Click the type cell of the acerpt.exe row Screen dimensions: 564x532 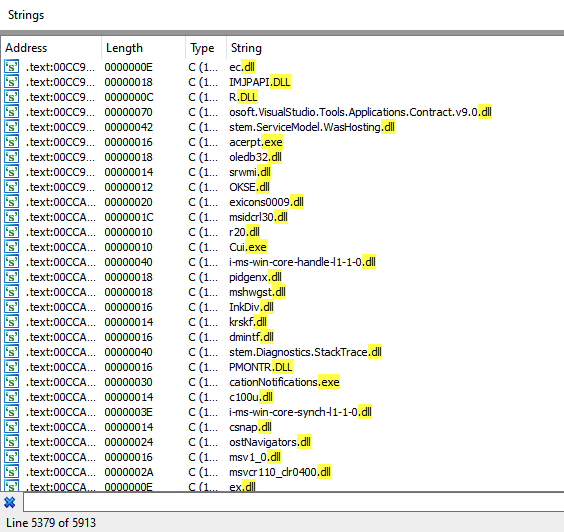coord(203,142)
